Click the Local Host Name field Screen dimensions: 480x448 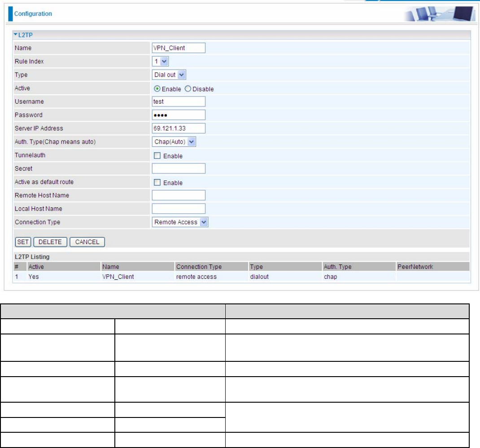179,209
